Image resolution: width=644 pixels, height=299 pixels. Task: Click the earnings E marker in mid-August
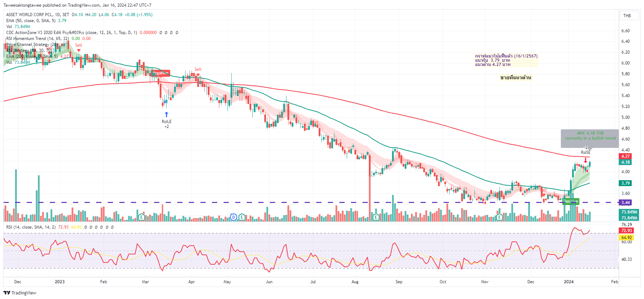[x=376, y=217]
